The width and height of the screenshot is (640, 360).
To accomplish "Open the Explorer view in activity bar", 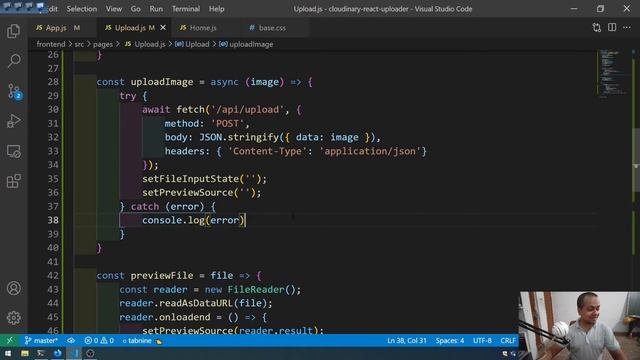I will tap(13, 31).
